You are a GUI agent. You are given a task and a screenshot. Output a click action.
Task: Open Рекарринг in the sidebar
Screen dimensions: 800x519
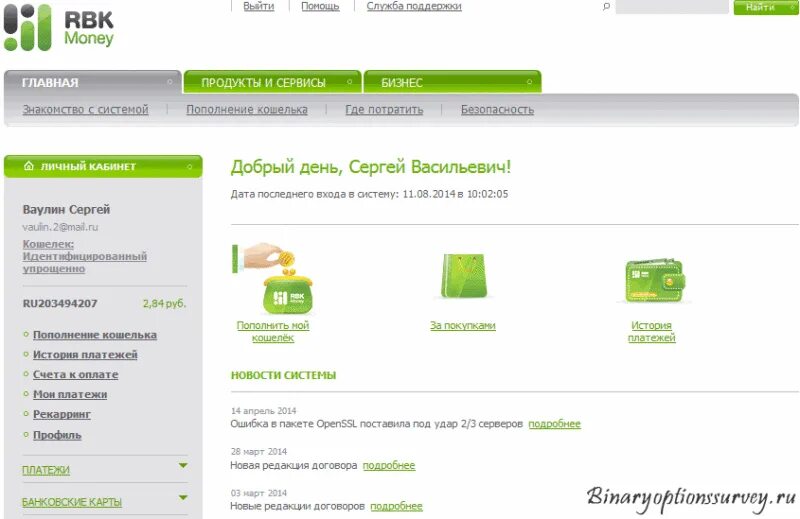[62, 414]
